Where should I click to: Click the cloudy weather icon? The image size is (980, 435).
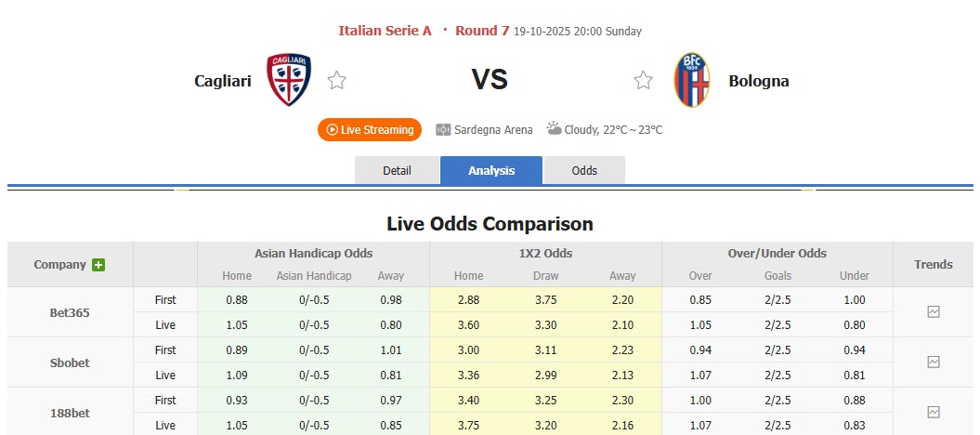point(554,129)
